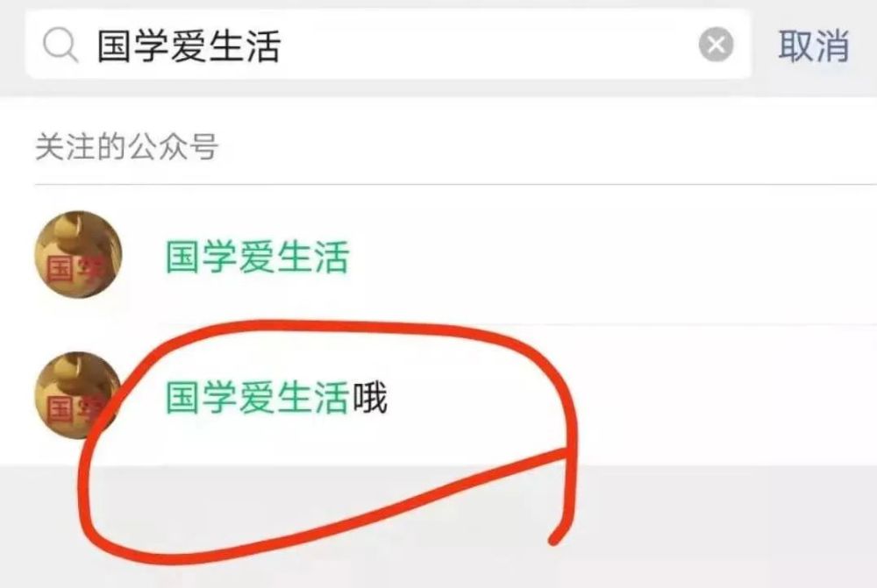
Task: Open the 国学爱生活 account name link
Action: click(x=257, y=257)
